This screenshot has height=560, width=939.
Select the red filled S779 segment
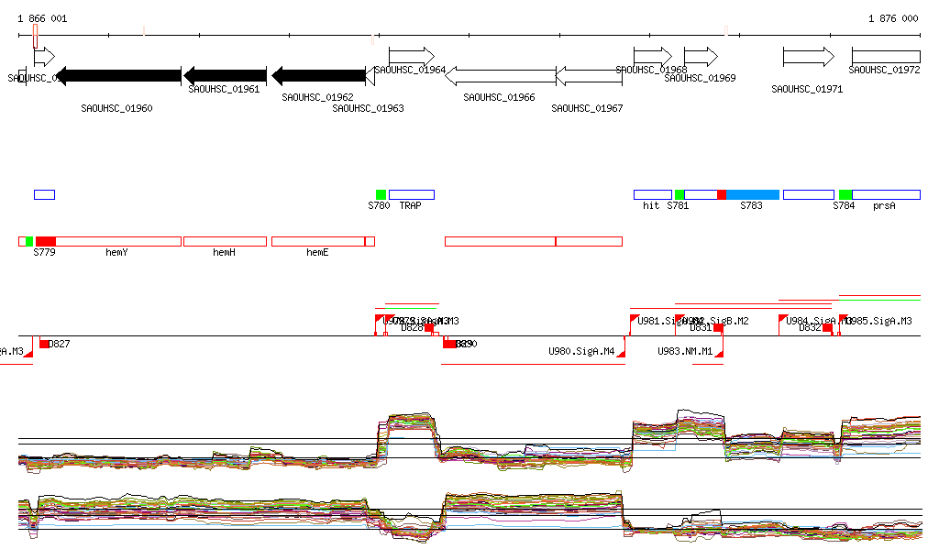[46, 241]
